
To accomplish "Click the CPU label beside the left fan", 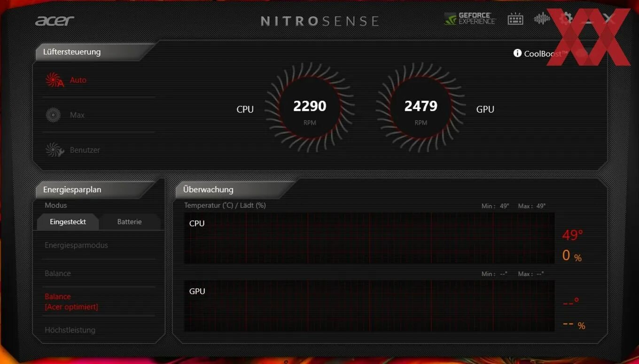I will 245,109.
